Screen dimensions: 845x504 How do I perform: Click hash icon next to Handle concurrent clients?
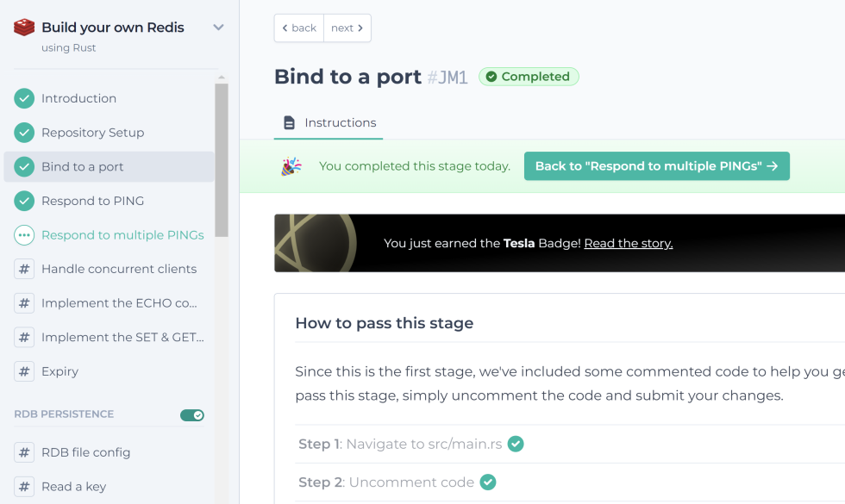[24, 269]
